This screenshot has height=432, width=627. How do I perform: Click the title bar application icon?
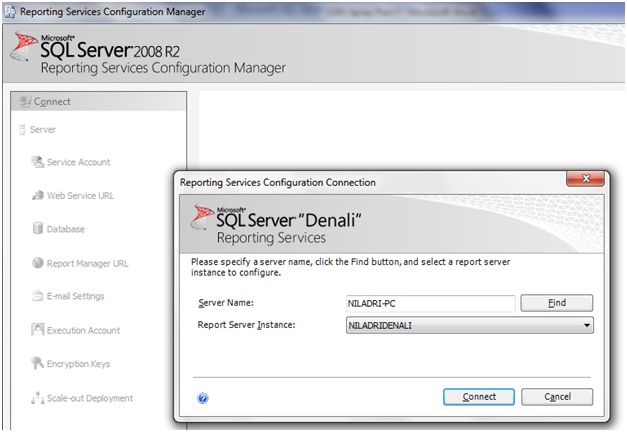[10, 12]
